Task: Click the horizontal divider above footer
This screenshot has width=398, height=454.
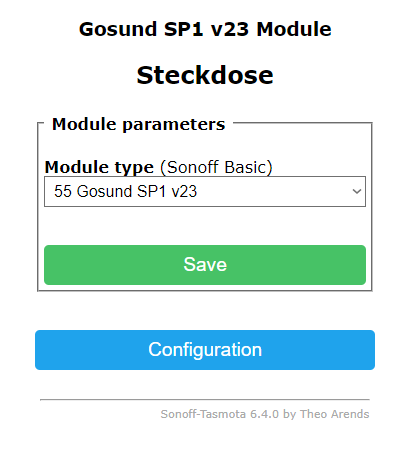Action: point(205,399)
